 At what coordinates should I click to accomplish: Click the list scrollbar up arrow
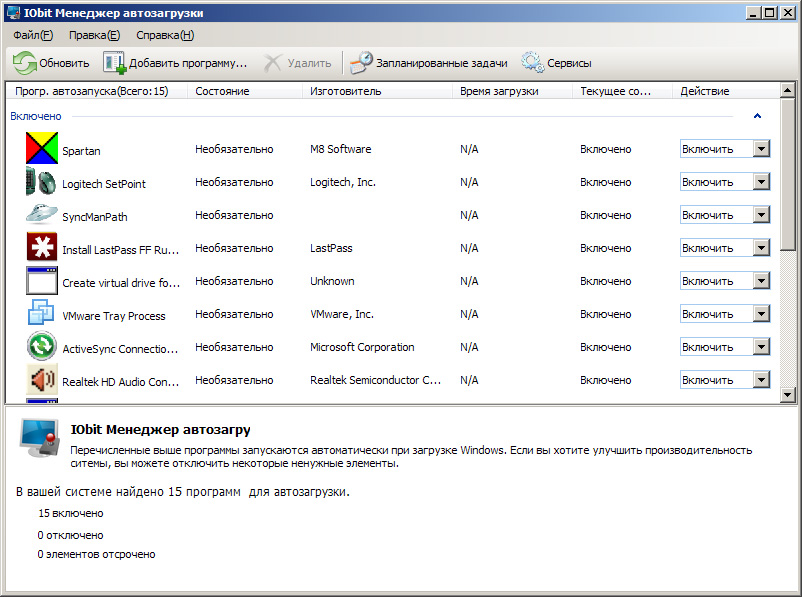[x=788, y=91]
